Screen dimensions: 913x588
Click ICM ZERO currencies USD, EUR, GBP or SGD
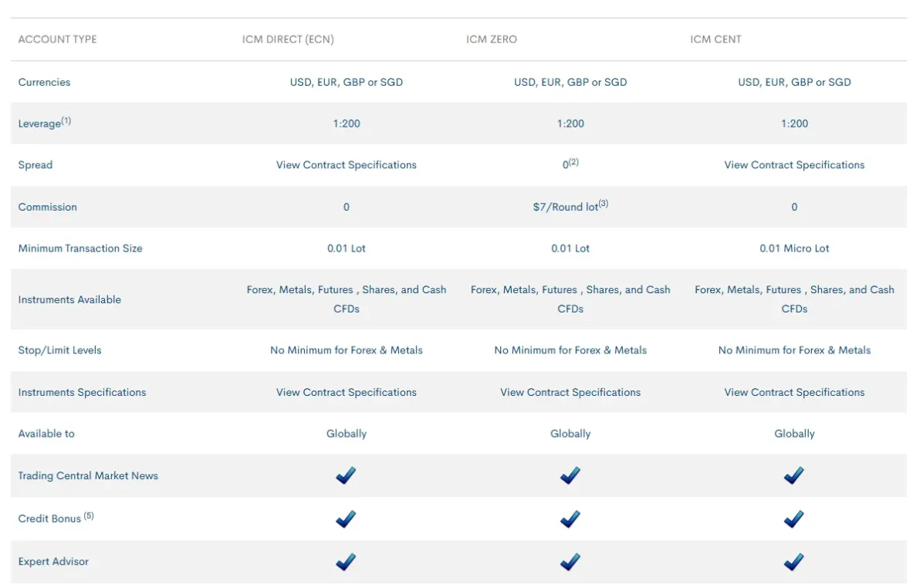[570, 82]
